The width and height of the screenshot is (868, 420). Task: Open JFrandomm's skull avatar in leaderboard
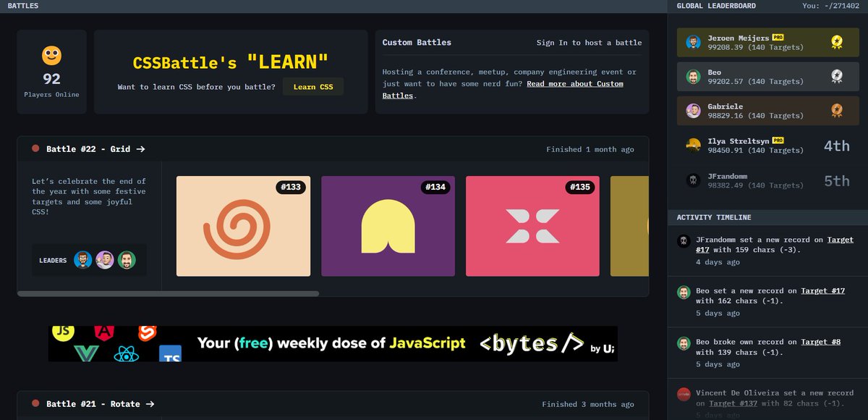click(694, 180)
